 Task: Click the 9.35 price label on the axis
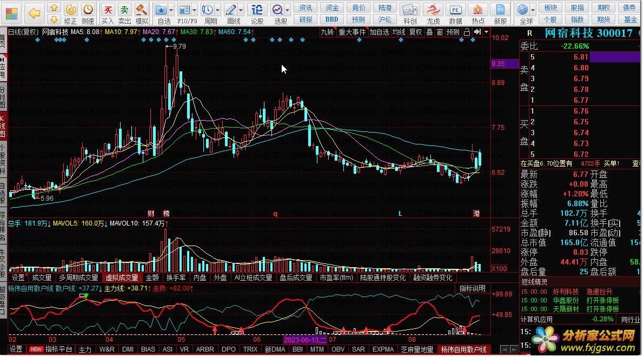point(505,64)
